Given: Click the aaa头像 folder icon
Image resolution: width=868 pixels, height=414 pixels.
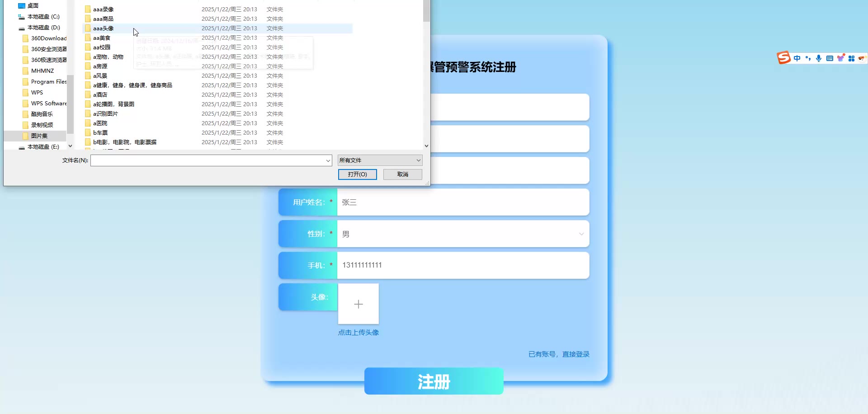Looking at the screenshot, I should click(88, 28).
